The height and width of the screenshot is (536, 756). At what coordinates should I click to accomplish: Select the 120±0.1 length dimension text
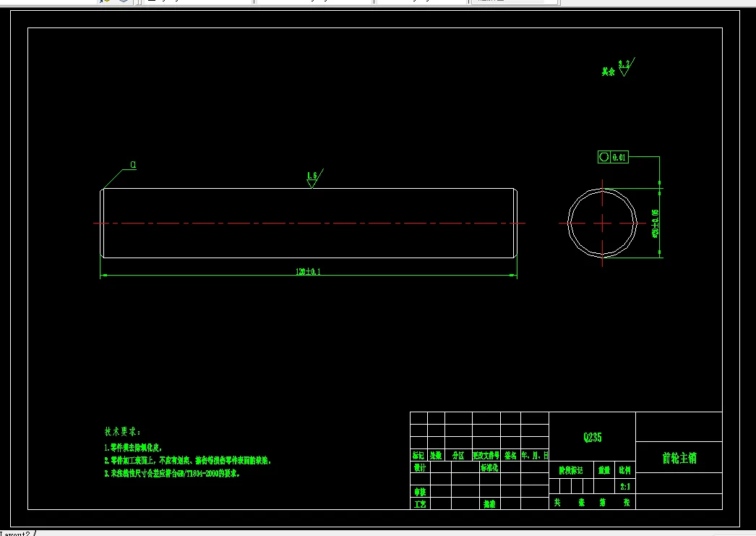click(308, 272)
